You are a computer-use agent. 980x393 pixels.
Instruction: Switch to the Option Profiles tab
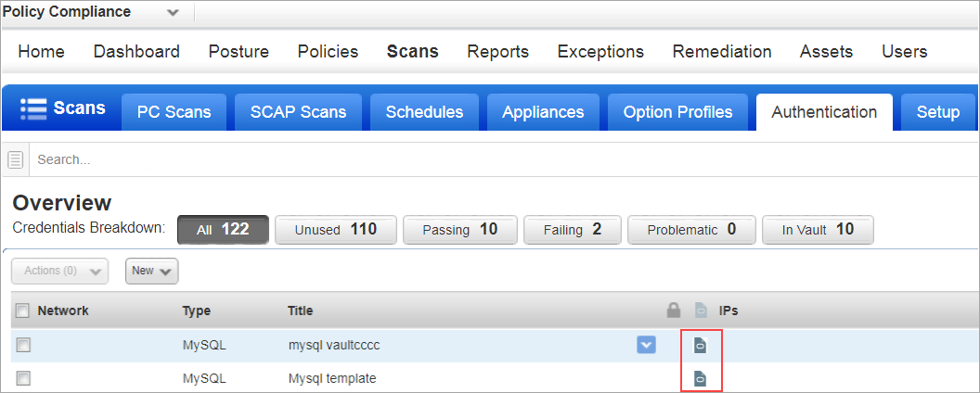click(x=677, y=112)
